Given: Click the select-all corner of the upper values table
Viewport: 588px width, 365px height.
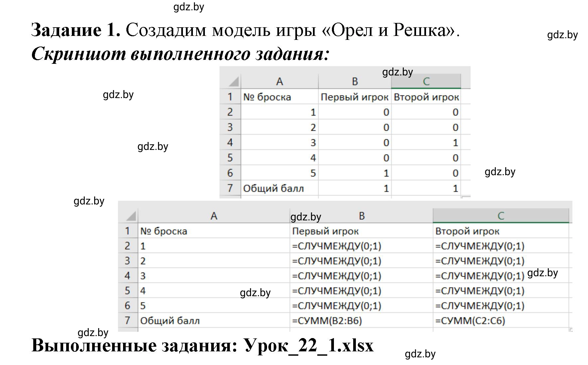Looking at the screenshot, I should tap(230, 81).
